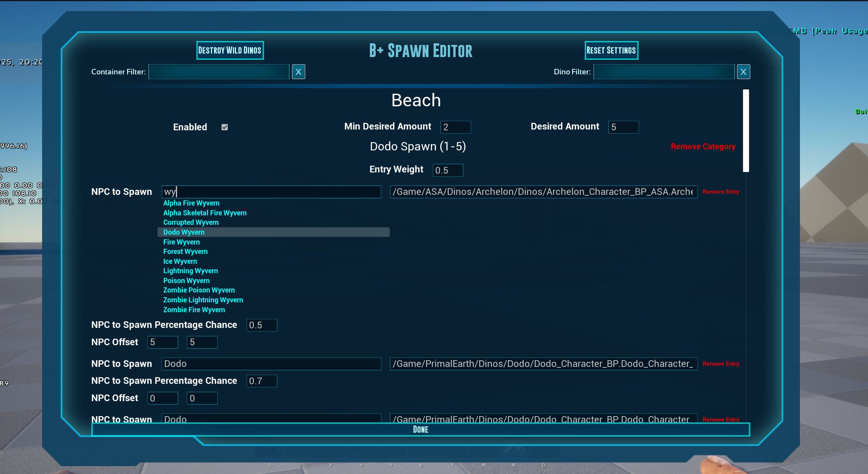Click the 0.7 Percentage Chance field for Dodo
The width and height of the screenshot is (868, 474).
pyautogui.click(x=262, y=381)
